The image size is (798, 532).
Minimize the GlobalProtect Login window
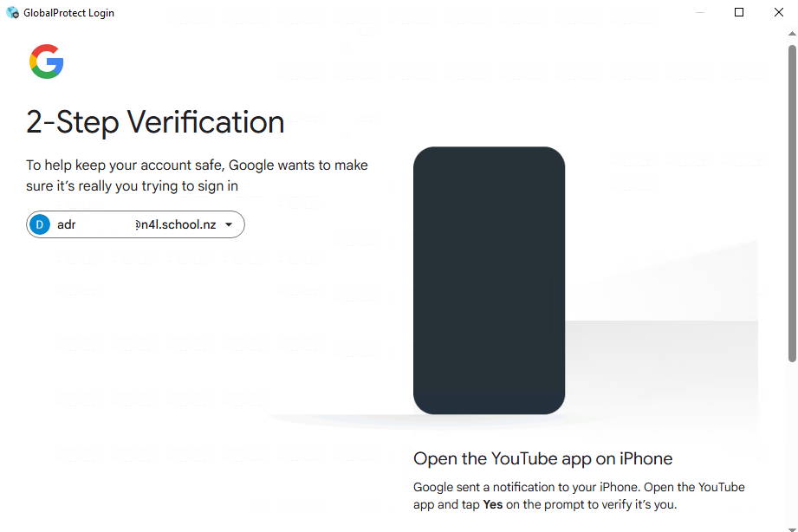click(x=699, y=13)
